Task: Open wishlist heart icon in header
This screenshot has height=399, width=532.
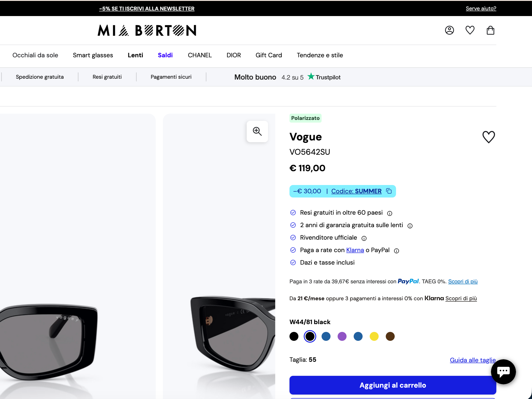Action: point(470,30)
